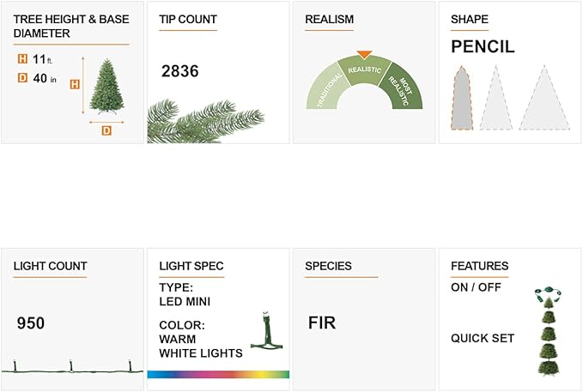Viewport: 583px width, 392px height.
Task: Click the rainbow color spectrum bar
Action: coord(218,375)
